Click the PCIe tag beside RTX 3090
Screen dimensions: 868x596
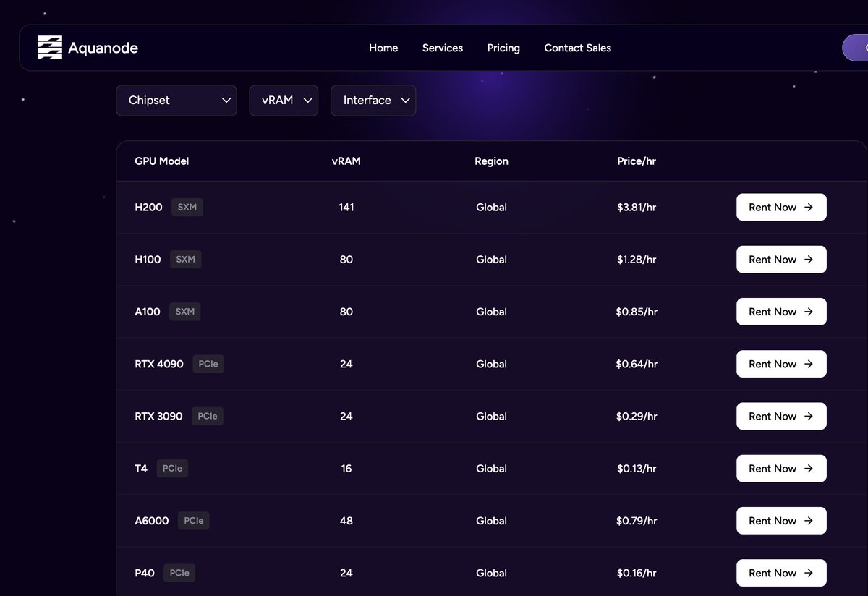208,416
